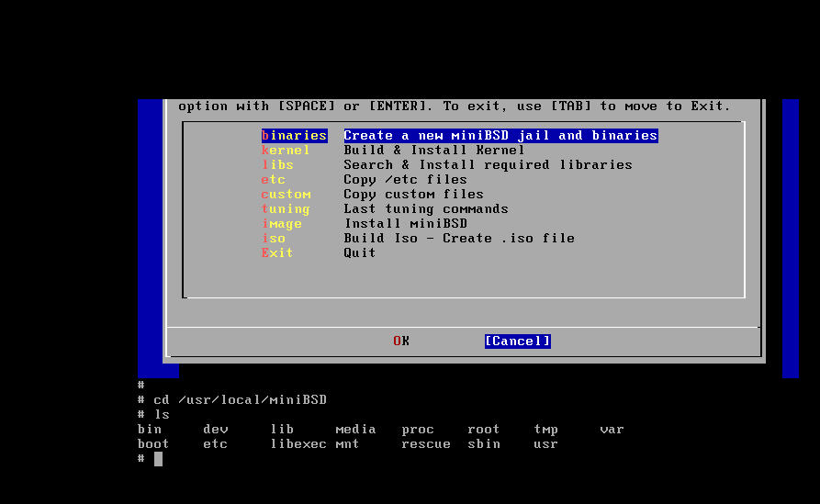Select the libs menu entry
Viewport: 820px width, 504px height.
(x=277, y=165)
